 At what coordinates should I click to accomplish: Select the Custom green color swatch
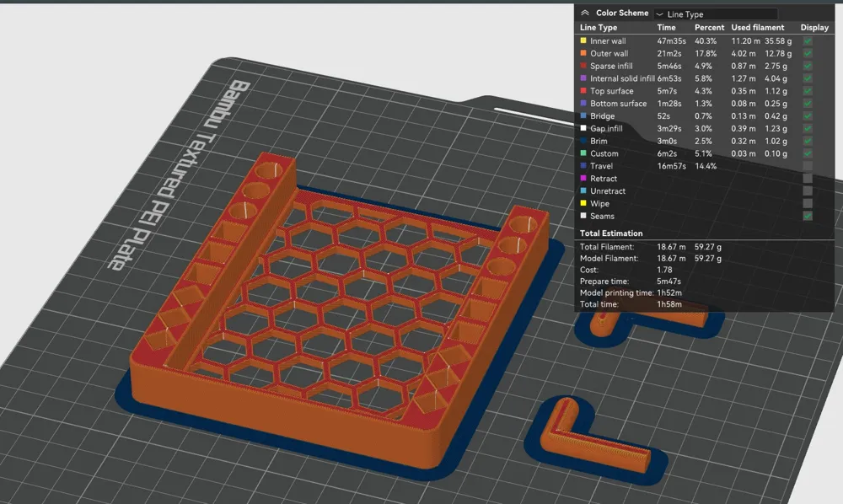tap(583, 153)
